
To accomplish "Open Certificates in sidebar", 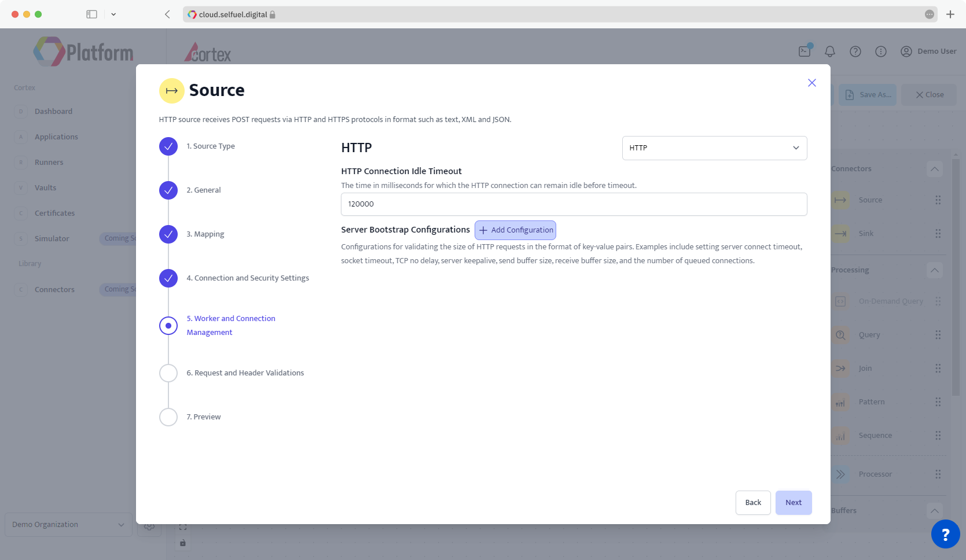I will click(54, 213).
